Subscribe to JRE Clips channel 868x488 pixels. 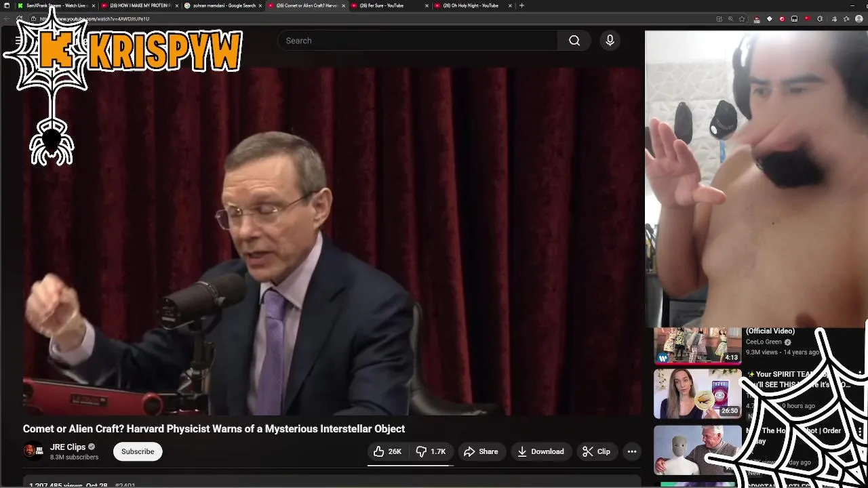point(138,451)
